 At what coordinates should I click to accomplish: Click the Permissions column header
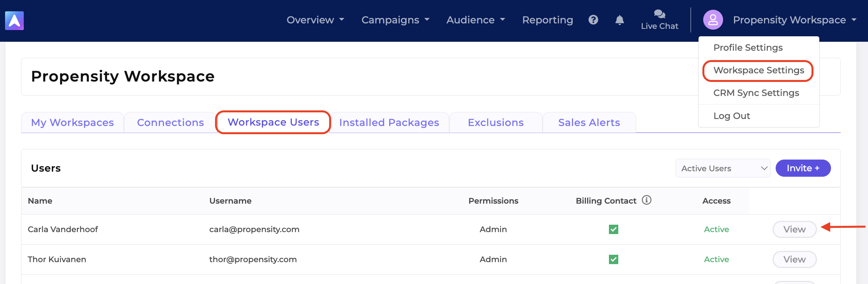[493, 201]
